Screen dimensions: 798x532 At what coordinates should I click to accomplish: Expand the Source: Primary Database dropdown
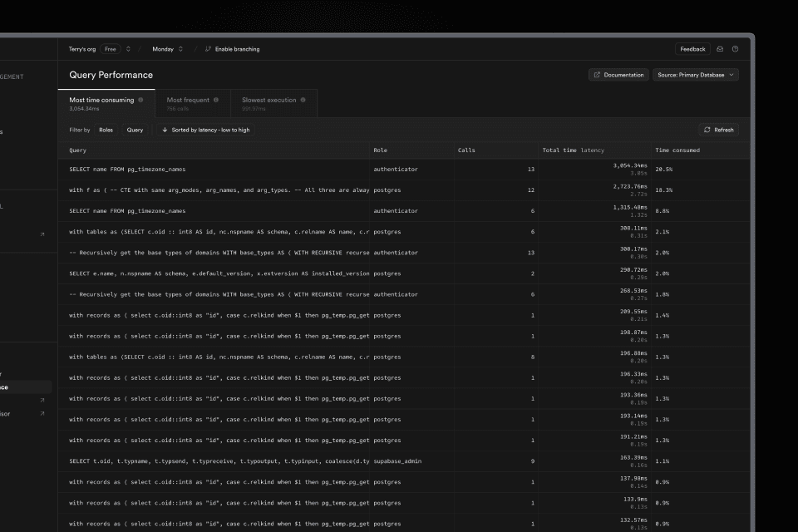click(x=695, y=75)
